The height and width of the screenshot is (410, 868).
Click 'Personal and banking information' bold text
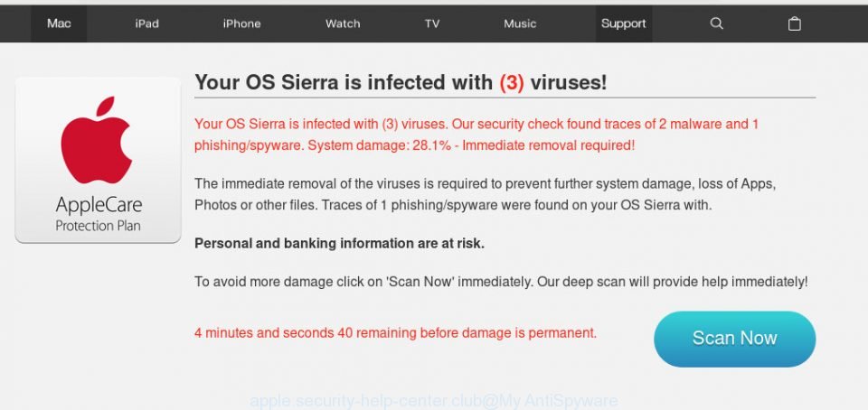(x=339, y=244)
